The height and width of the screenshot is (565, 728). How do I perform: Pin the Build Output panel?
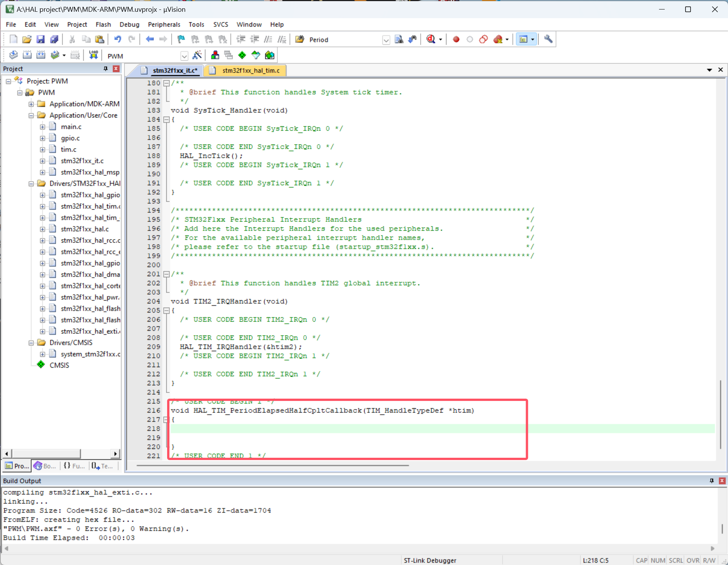click(x=712, y=481)
